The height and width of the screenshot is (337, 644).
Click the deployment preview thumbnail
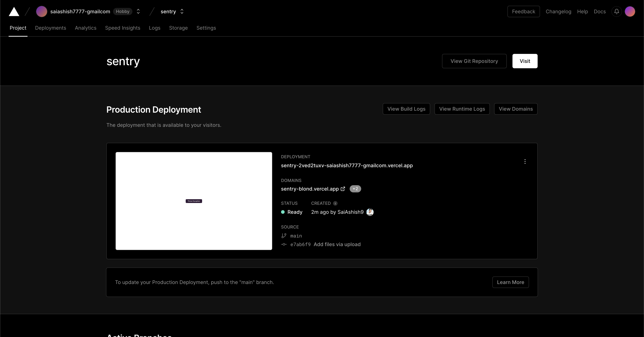[194, 201]
